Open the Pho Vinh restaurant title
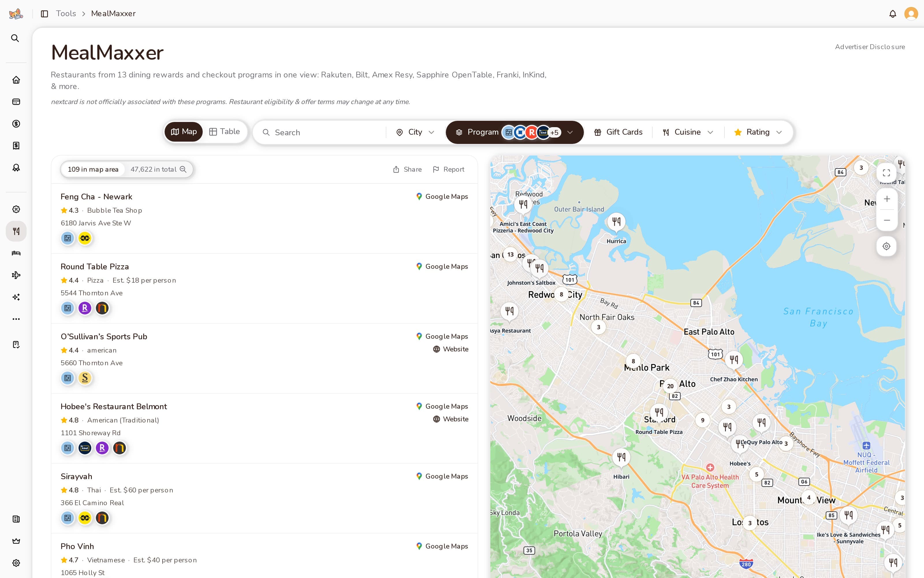This screenshot has height=578, width=924. tap(77, 546)
